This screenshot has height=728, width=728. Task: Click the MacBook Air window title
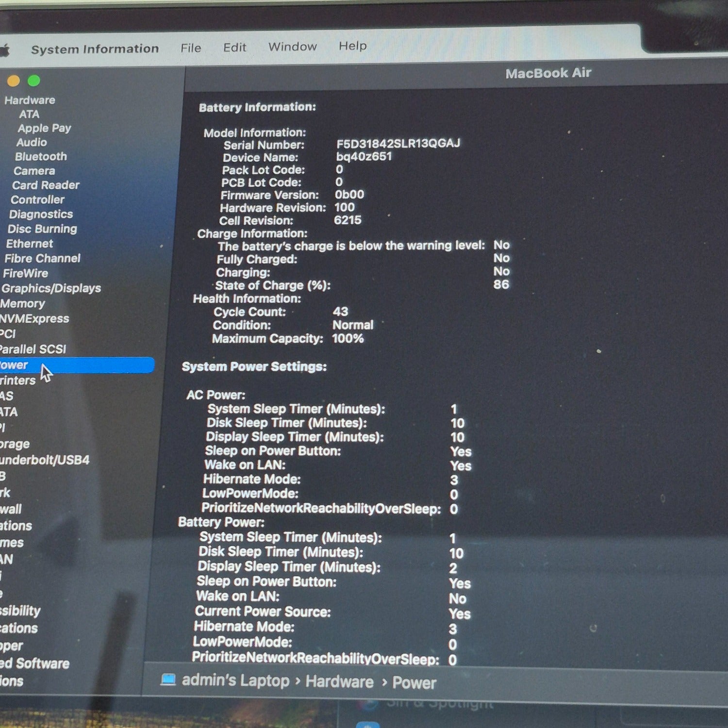pyautogui.click(x=548, y=73)
